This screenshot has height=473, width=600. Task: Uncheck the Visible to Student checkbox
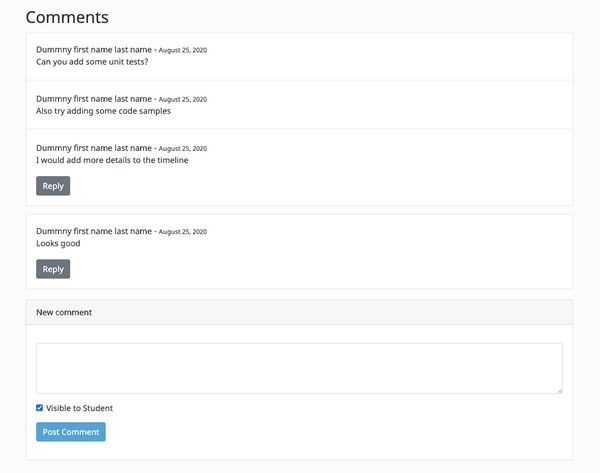40,408
